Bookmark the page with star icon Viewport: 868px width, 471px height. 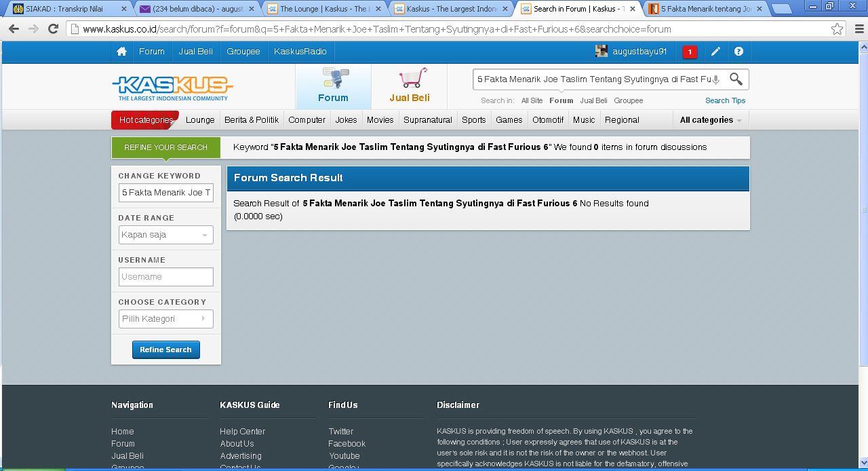point(837,29)
